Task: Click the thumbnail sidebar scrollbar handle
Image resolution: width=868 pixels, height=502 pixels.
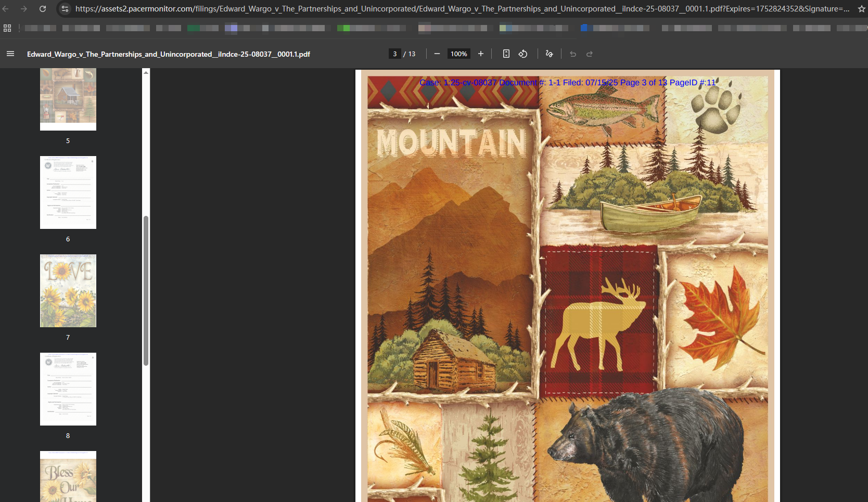Action: coord(146,290)
